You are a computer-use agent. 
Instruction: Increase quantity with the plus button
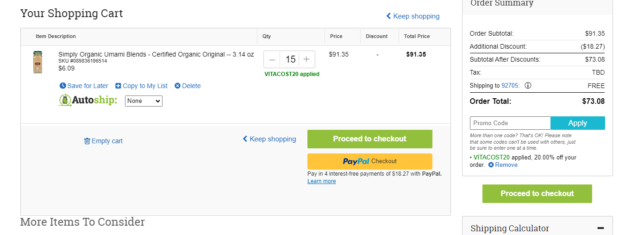[x=306, y=59]
